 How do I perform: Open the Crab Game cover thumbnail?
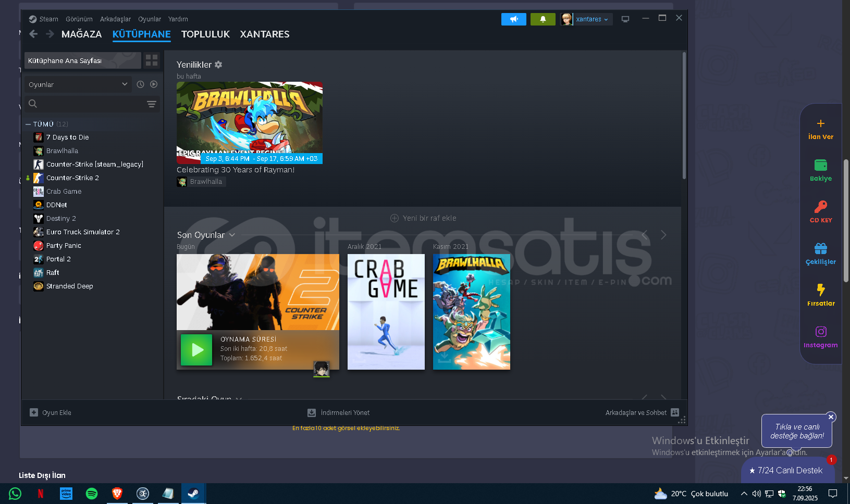pyautogui.click(x=386, y=312)
